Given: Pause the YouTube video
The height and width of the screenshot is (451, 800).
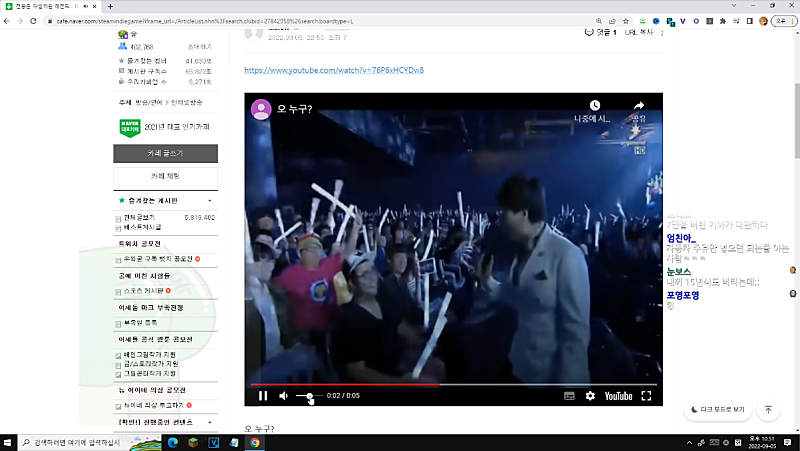Looking at the screenshot, I should (263, 396).
